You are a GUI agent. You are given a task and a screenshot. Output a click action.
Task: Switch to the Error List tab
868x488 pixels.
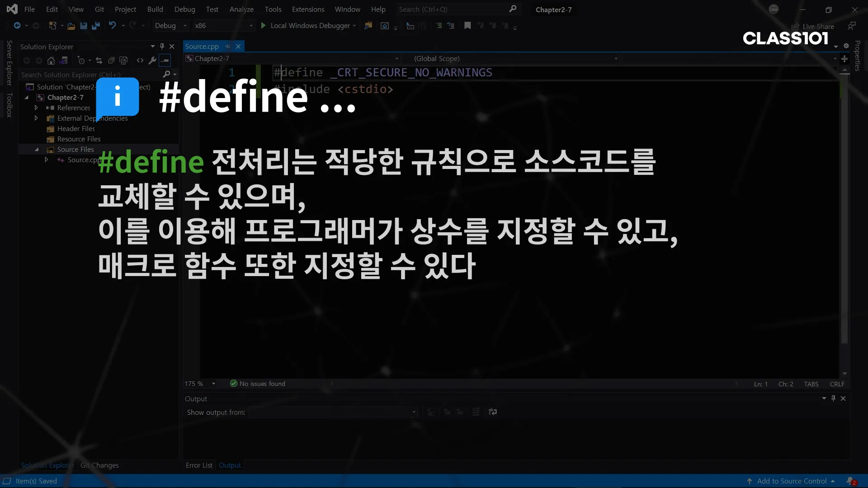point(199,465)
